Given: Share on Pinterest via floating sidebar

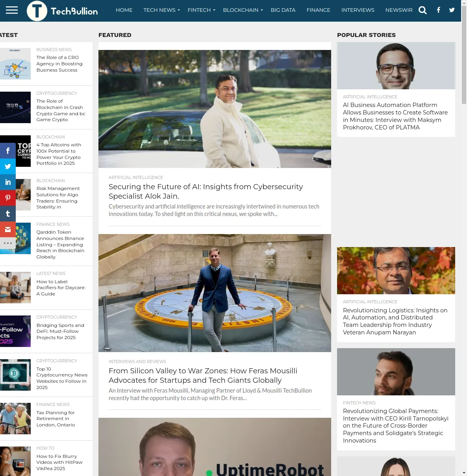Looking at the screenshot, I should [x=8, y=198].
